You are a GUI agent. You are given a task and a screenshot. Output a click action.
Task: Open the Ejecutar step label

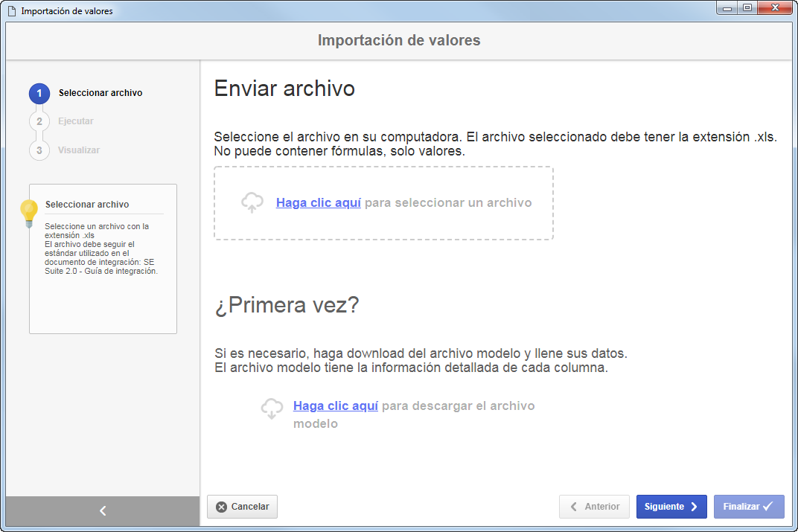[76, 121]
